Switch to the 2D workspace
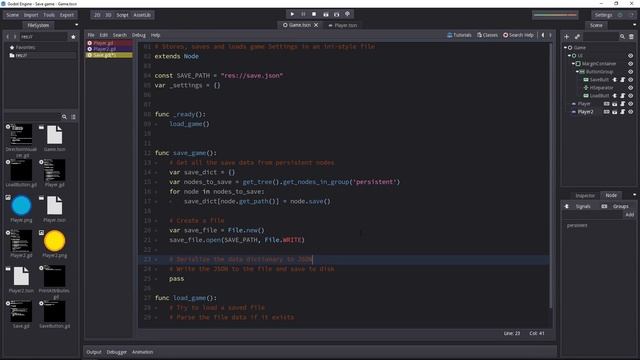 (x=97, y=15)
